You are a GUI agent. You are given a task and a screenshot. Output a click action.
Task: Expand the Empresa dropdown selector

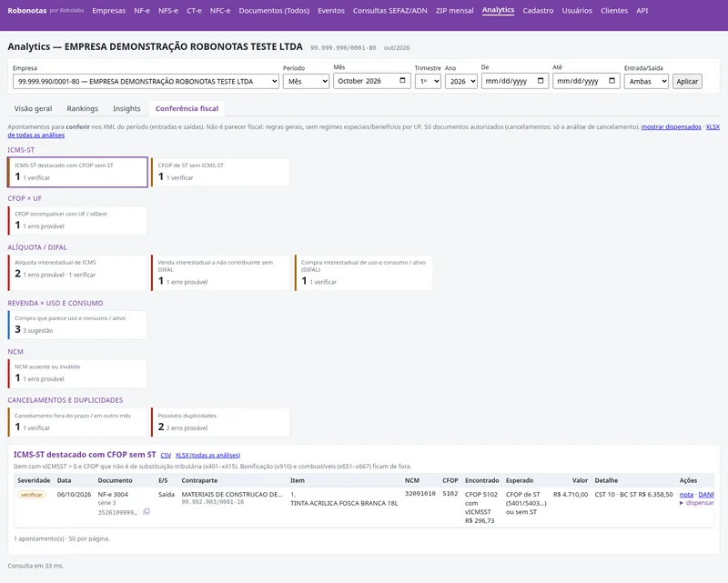(x=146, y=81)
